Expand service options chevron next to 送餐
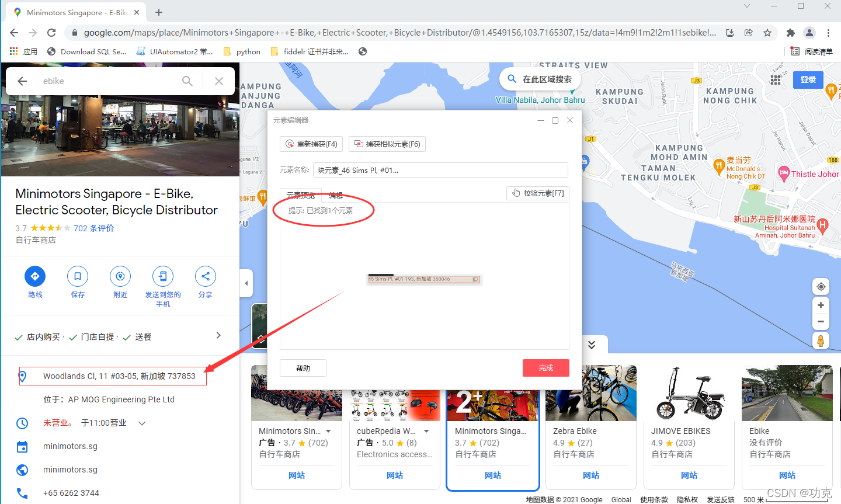Image resolution: width=841 pixels, height=504 pixels. point(218,335)
